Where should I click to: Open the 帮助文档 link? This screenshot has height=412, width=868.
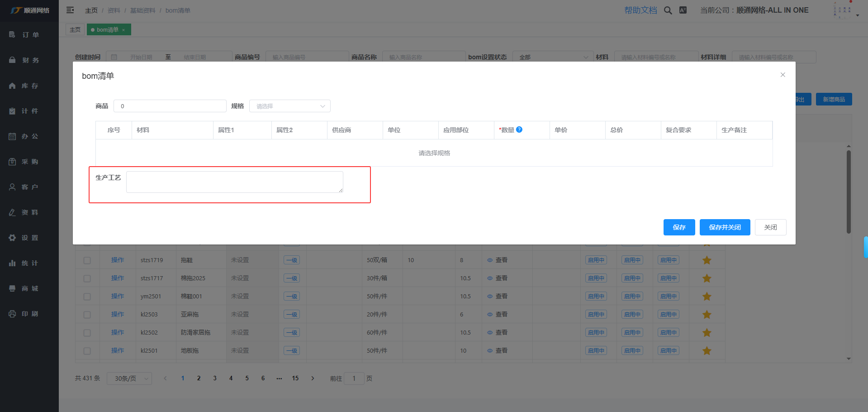(x=640, y=10)
